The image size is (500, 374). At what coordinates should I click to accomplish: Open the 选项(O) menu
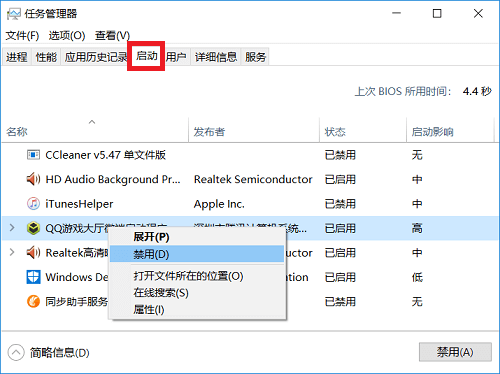pyautogui.click(x=67, y=35)
